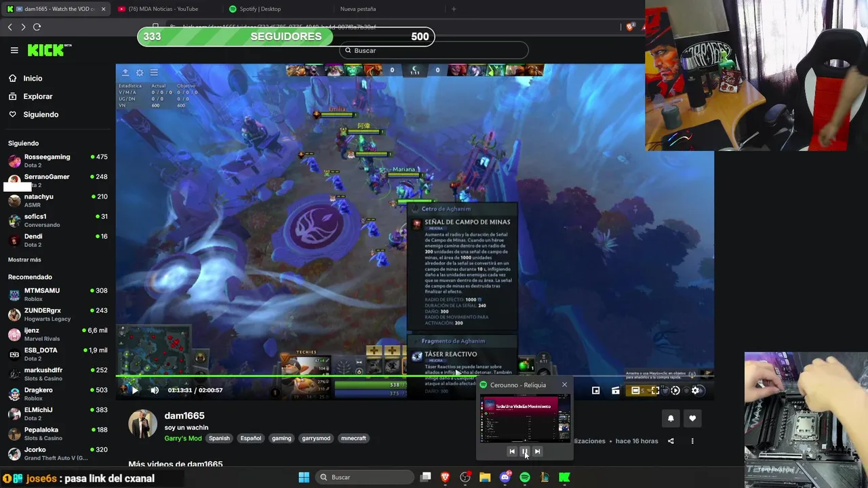Click the Kick logo
The width and height of the screenshot is (868, 488).
pos(49,50)
